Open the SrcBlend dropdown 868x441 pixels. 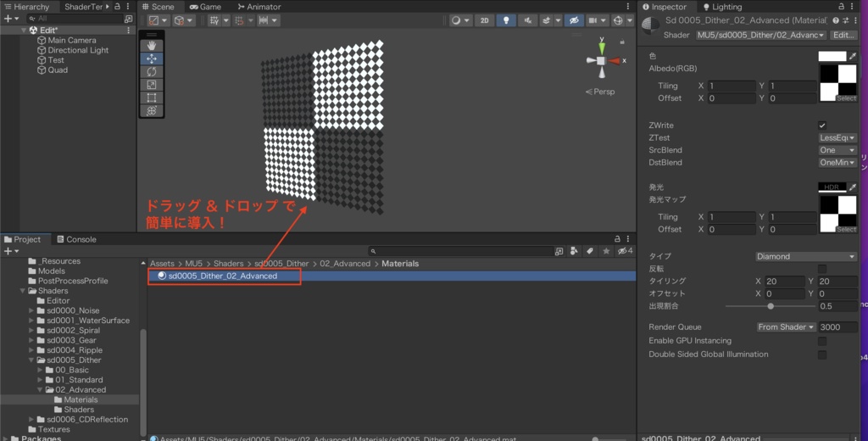[x=837, y=150]
